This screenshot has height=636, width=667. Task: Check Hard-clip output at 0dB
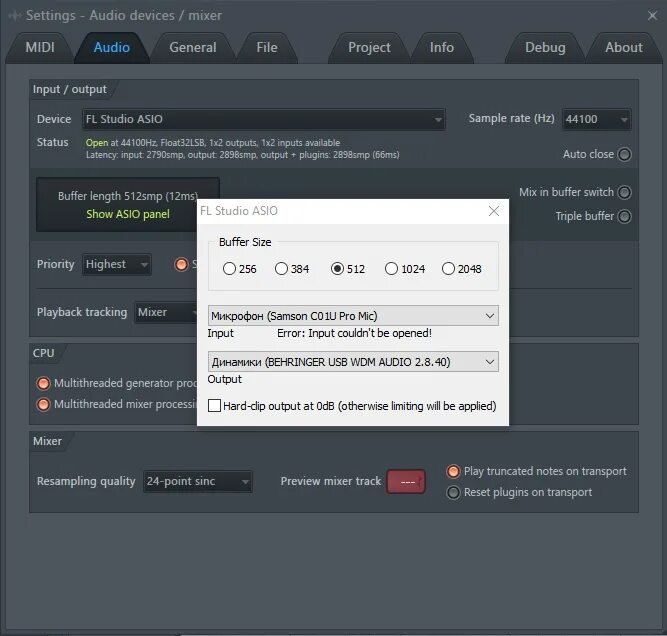tap(214, 406)
